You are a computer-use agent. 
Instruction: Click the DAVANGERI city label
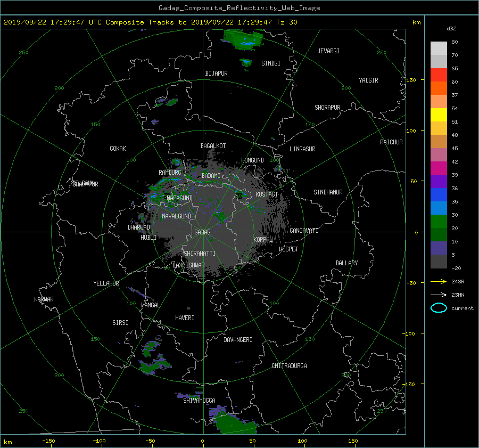pyautogui.click(x=238, y=340)
